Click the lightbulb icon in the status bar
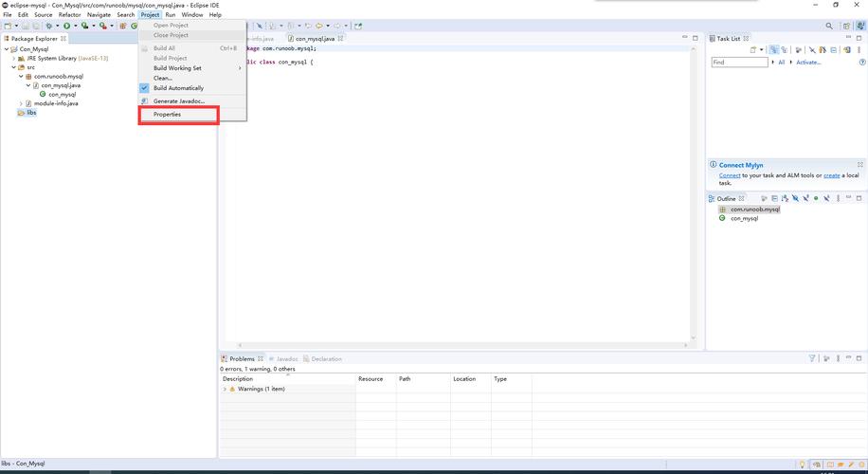Screen dimensions: 868x474 tap(802, 464)
